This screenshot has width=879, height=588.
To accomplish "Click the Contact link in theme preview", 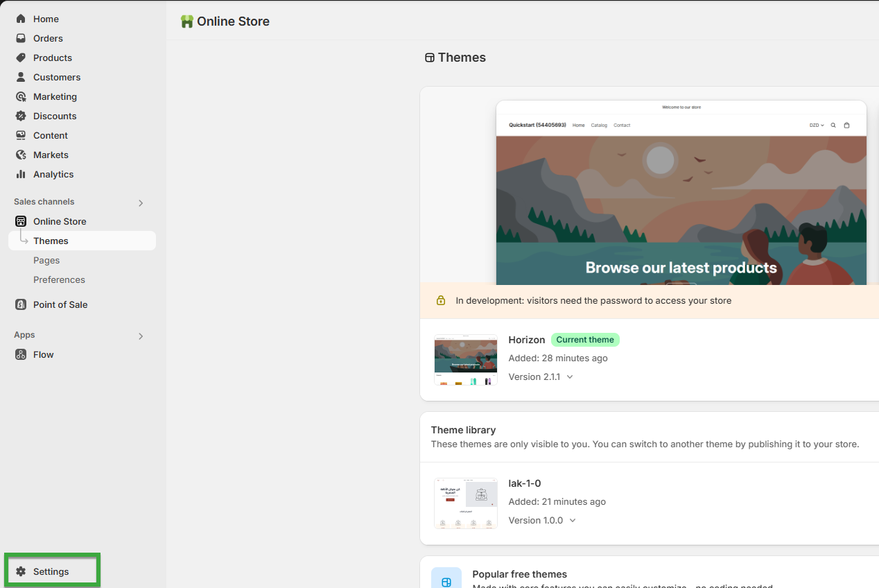I will (x=622, y=126).
